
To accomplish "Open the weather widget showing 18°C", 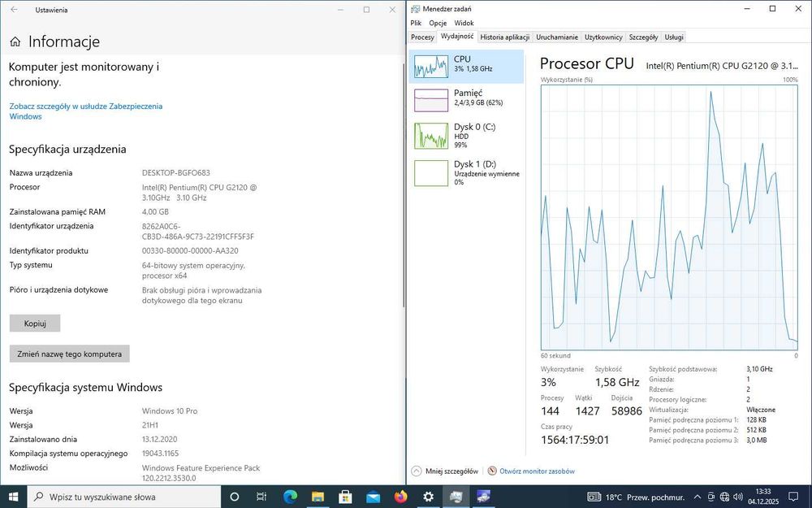I will (x=637, y=497).
